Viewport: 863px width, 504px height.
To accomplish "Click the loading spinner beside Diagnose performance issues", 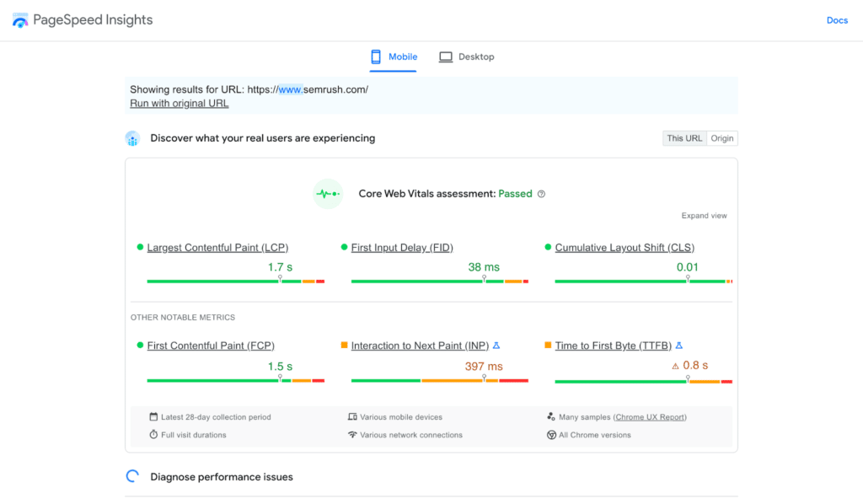I will tap(132, 476).
